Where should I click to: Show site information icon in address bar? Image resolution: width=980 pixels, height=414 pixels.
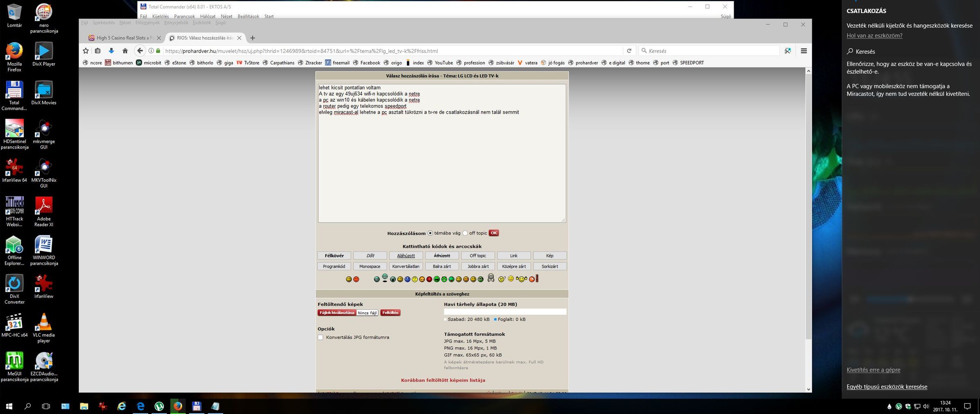151,51
